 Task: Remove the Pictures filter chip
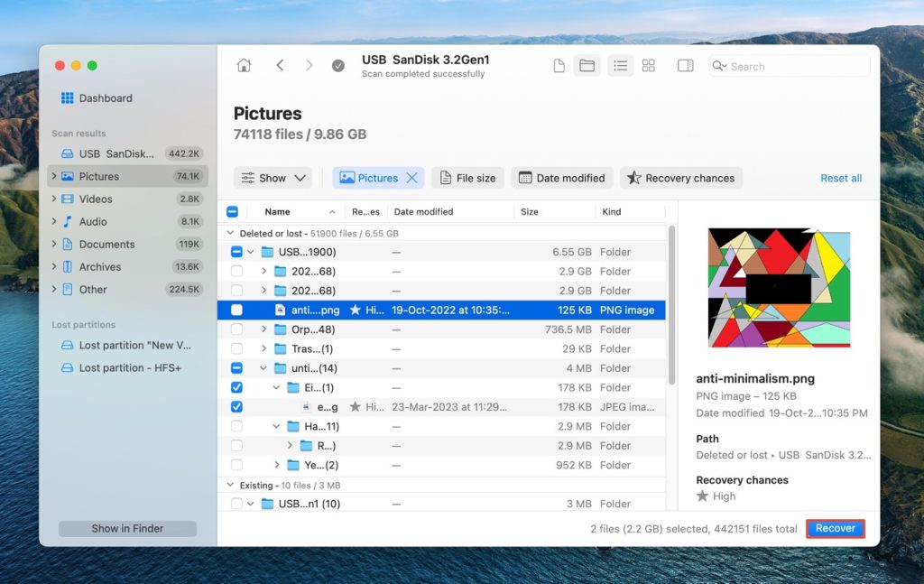(413, 178)
